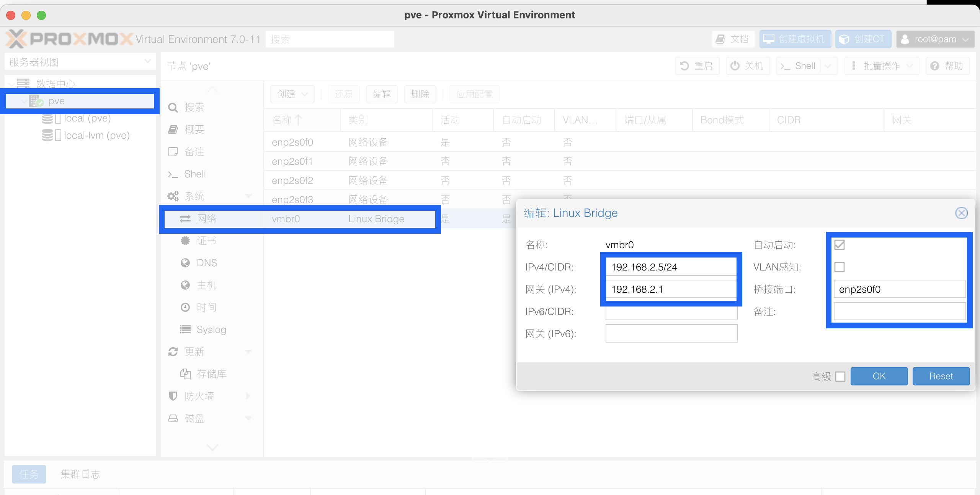This screenshot has width=980, height=495.
Task: Collapse the 更新 updates section arrow
Action: pos(248,352)
